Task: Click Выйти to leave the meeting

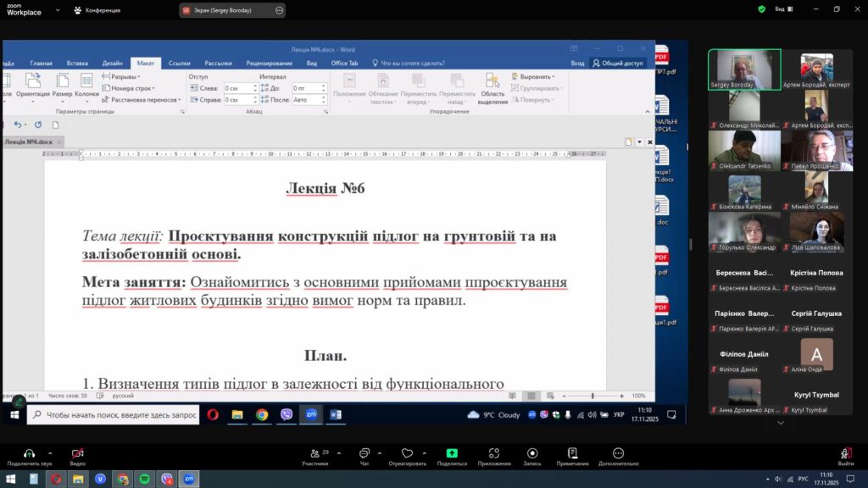Action: tap(845, 457)
